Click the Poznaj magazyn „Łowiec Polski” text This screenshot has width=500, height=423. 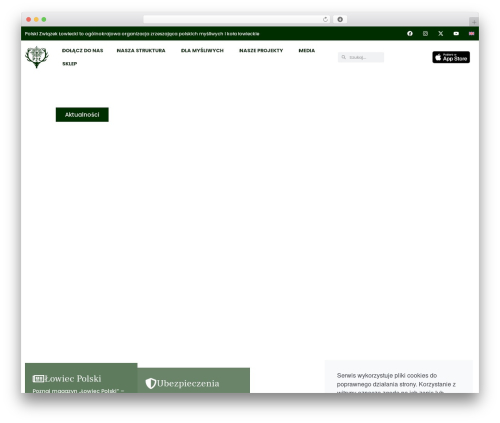tap(78, 391)
